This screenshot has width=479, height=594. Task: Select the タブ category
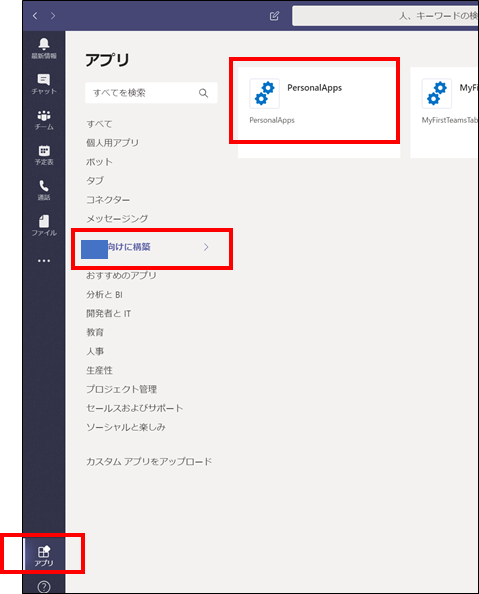[95, 181]
